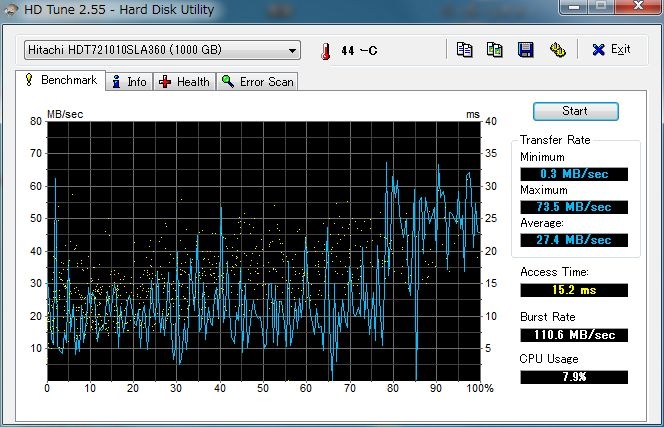Click the Exit button
Viewport: 664px width, 427px height.
point(611,49)
